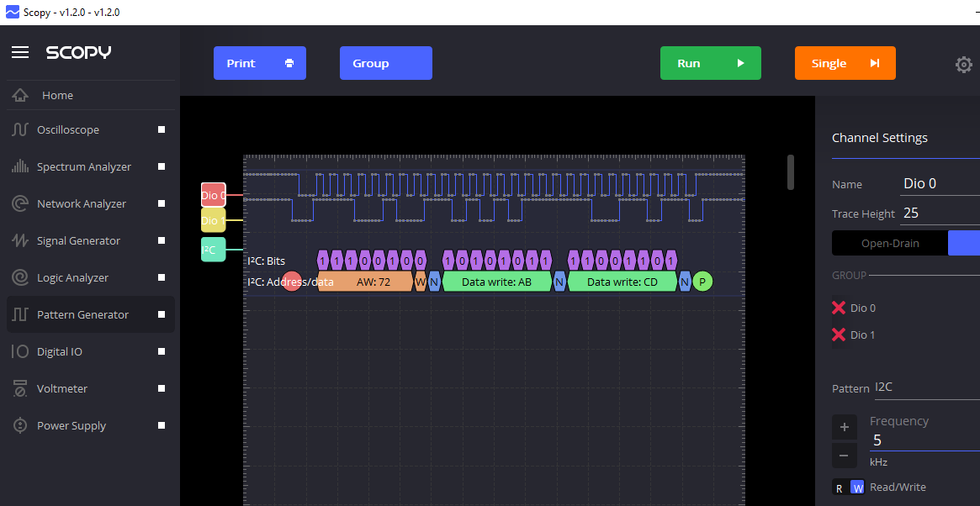Screen dimensions: 980x506
Task: Toggle the Voltmeter run square
Action: point(162,388)
